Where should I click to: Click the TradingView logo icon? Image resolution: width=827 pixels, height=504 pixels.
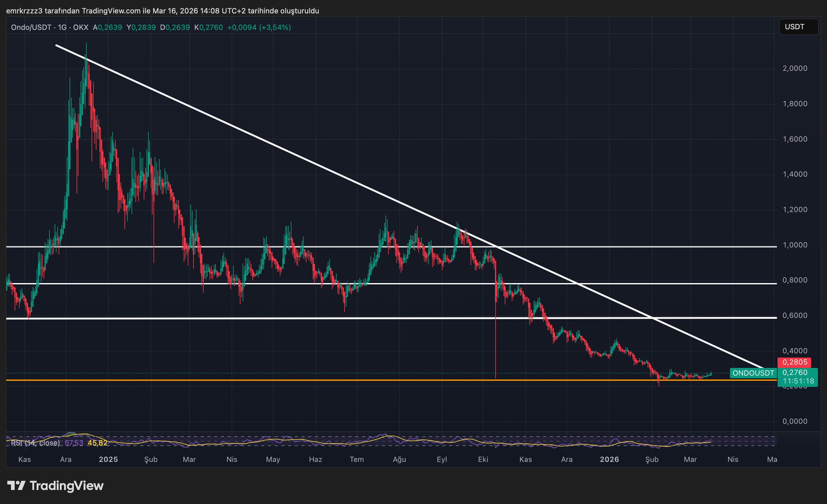(x=17, y=485)
